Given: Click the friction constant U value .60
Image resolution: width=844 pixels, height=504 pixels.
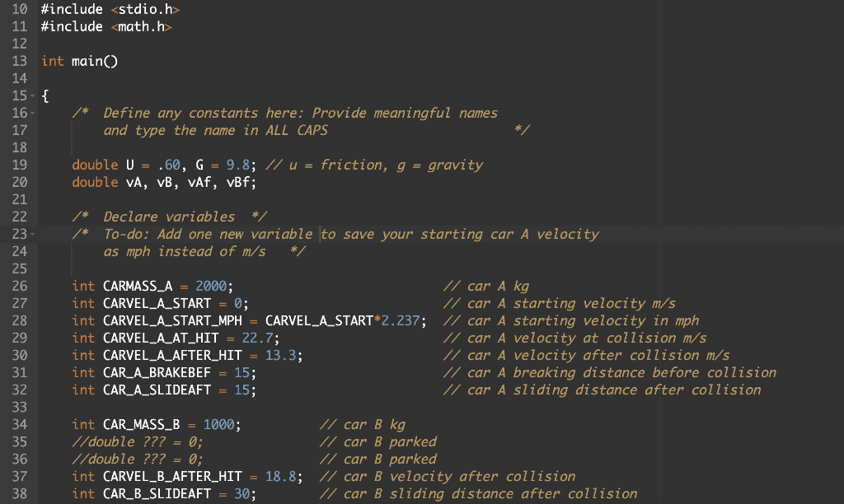Looking at the screenshot, I should coord(168,165).
